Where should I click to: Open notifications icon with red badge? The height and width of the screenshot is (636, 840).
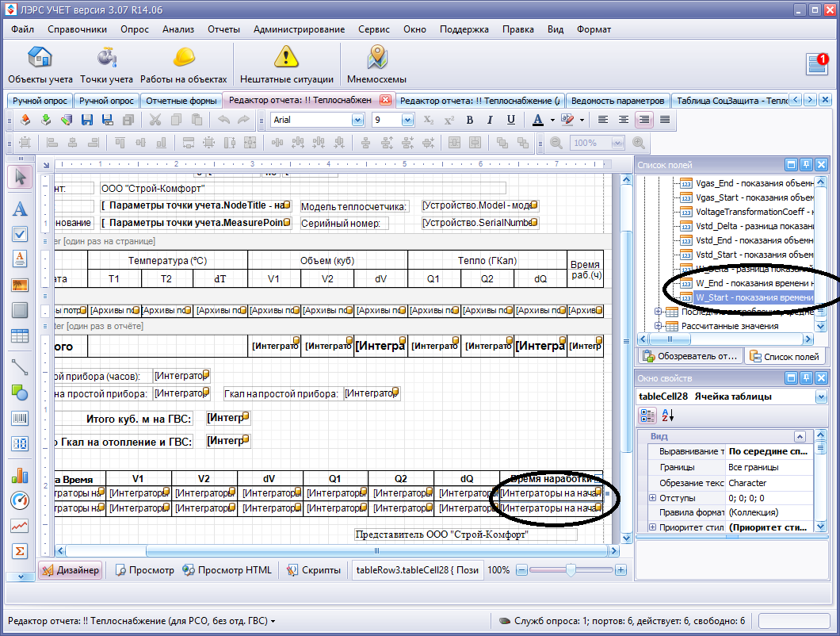[817, 63]
